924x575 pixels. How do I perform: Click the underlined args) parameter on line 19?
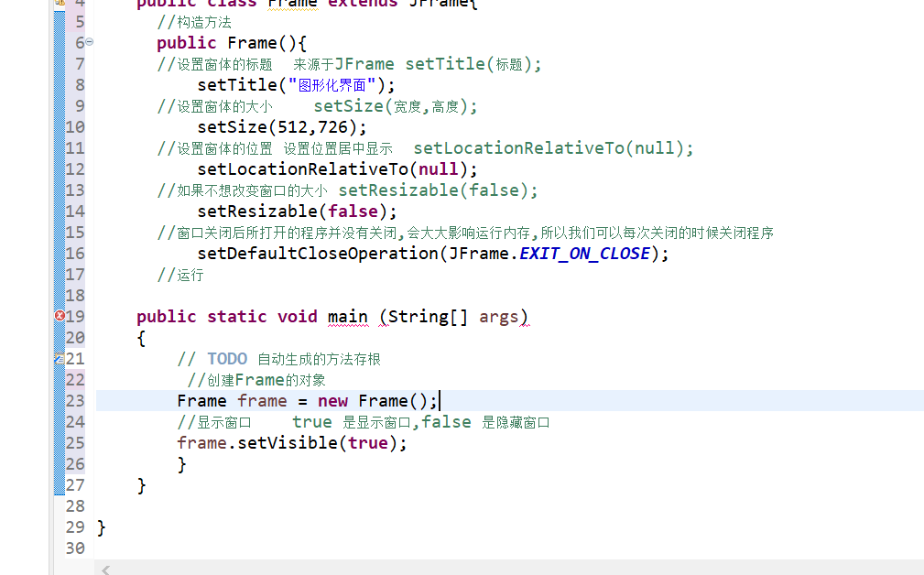(x=504, y=317)
